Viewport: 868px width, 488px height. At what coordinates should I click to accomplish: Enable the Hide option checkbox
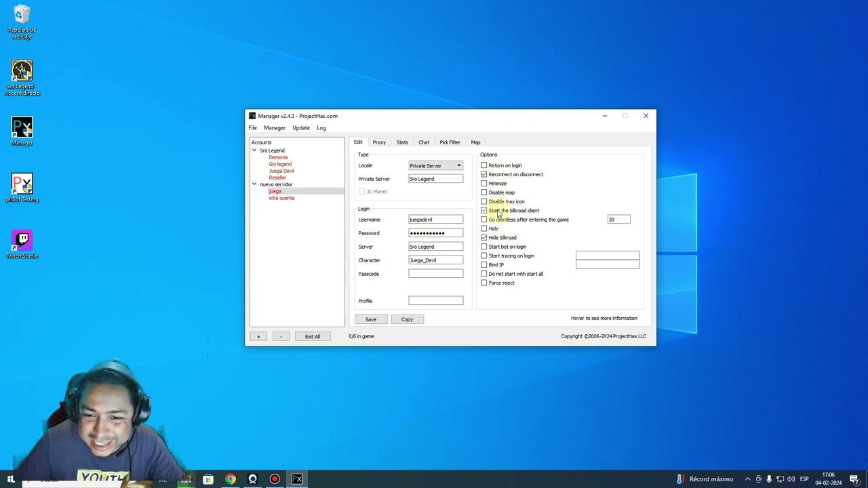[x=484, y=228]
